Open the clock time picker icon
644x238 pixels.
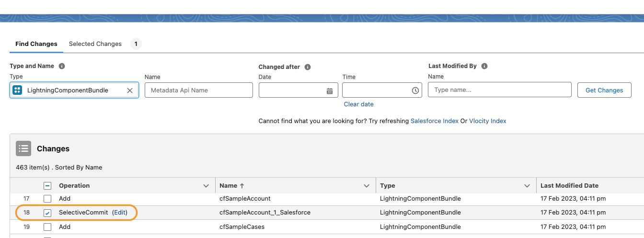pyautogui.click(x=415, y=91)
